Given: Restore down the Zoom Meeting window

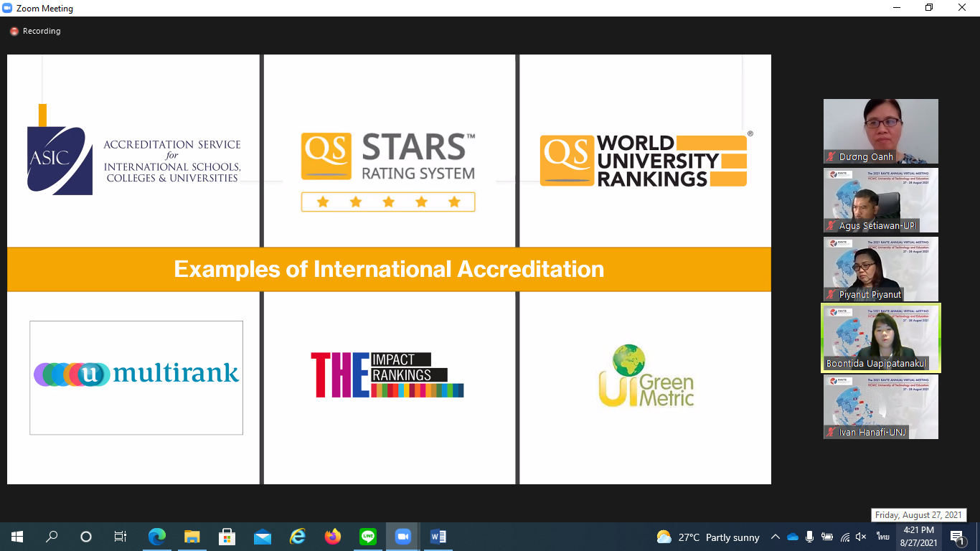Looking at the screenshot, I should click(929, 8).
